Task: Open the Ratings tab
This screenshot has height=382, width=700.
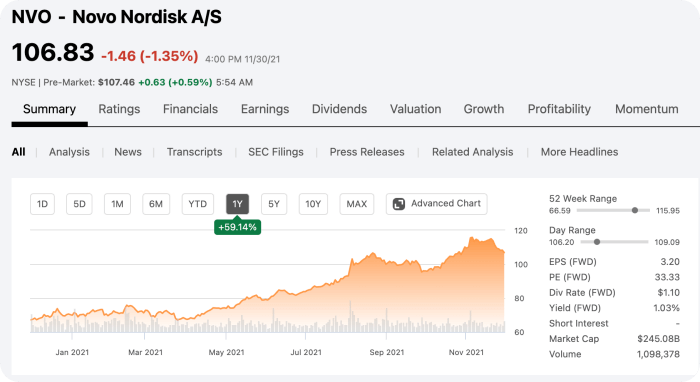Action: point(119,109)
